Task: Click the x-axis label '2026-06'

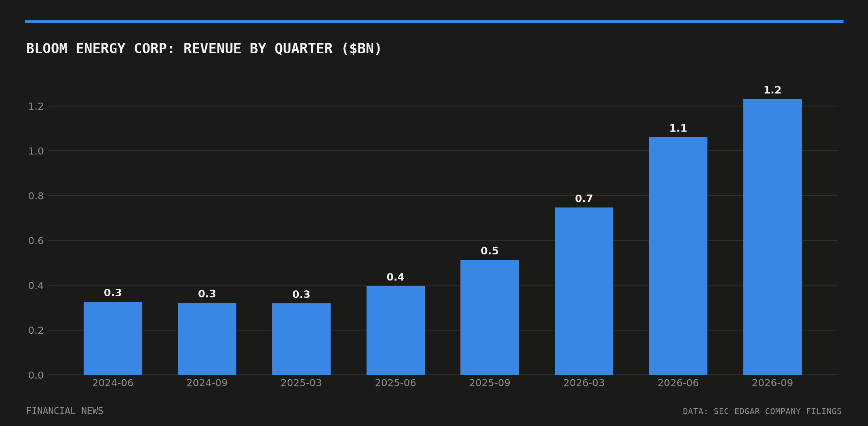Action: tap(678, 383)
